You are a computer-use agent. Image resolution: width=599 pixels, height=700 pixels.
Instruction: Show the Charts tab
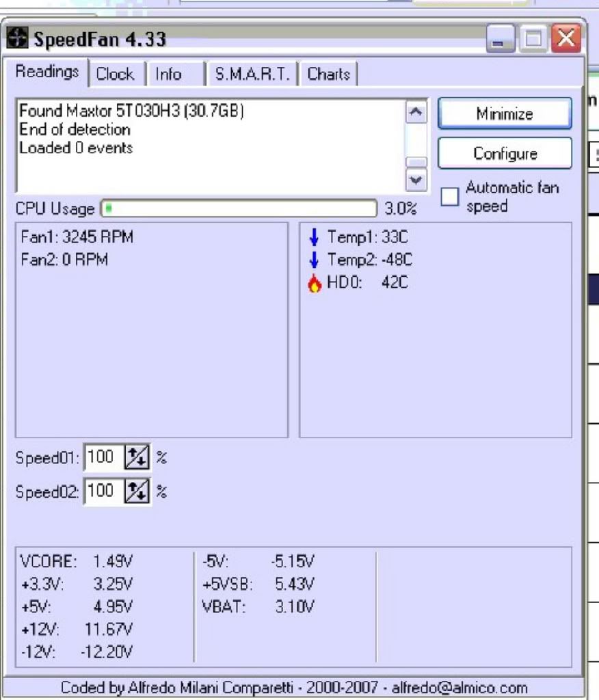point(329,74)
